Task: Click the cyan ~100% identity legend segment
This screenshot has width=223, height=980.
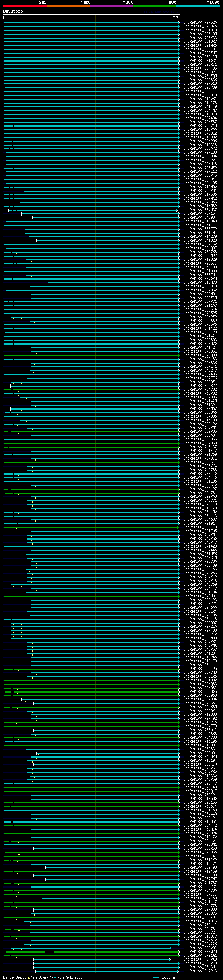Action: (198, 6)
